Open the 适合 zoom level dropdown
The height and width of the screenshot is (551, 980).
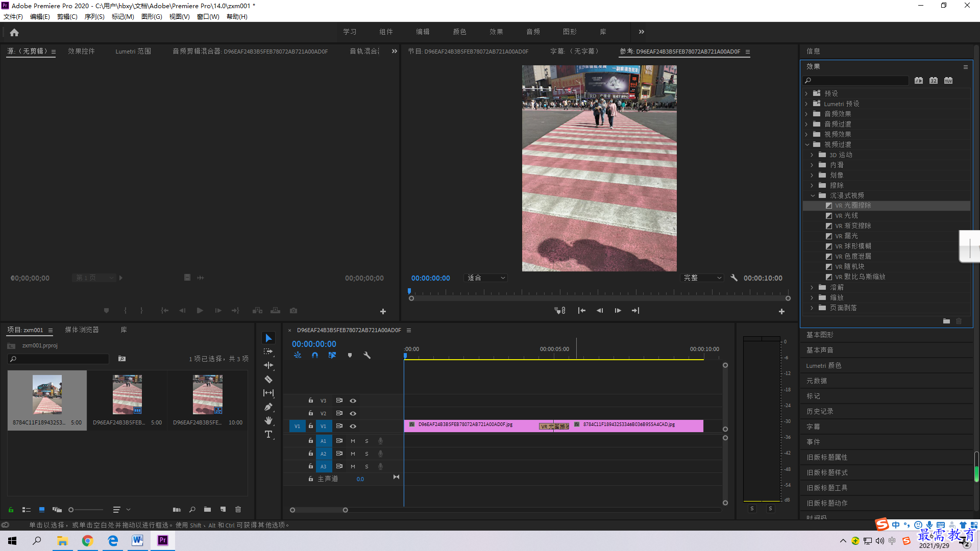pyautogui.click(x=485, y=278)
